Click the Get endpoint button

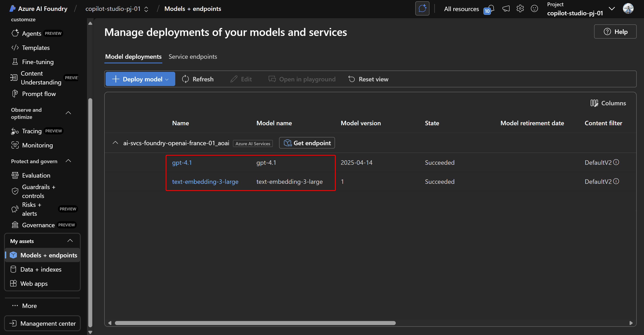coord(307,143)
